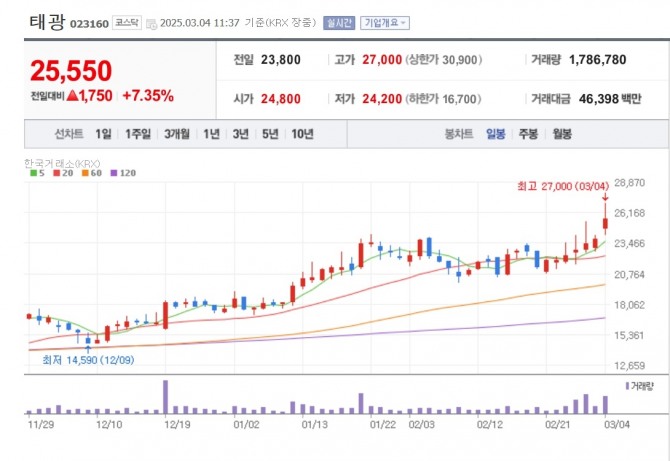The width and height of the screenshot is (670, 461).
Task: Open the 기업개요 dropdown
Action: [385, 23]
